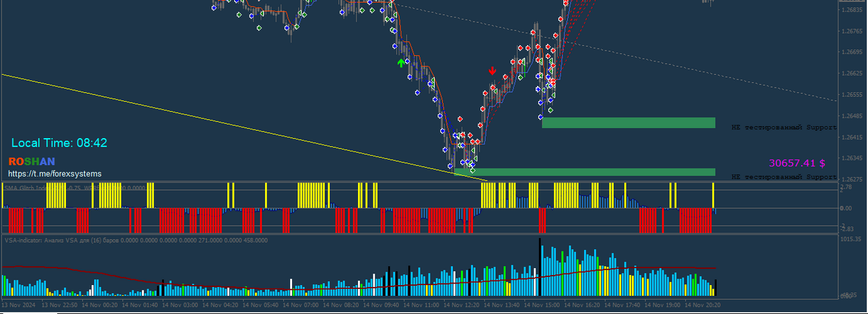This screenshot has height=314, width=868.
Task: Click the '14 Nov 15:00' time label
Action: pos(542,305)
